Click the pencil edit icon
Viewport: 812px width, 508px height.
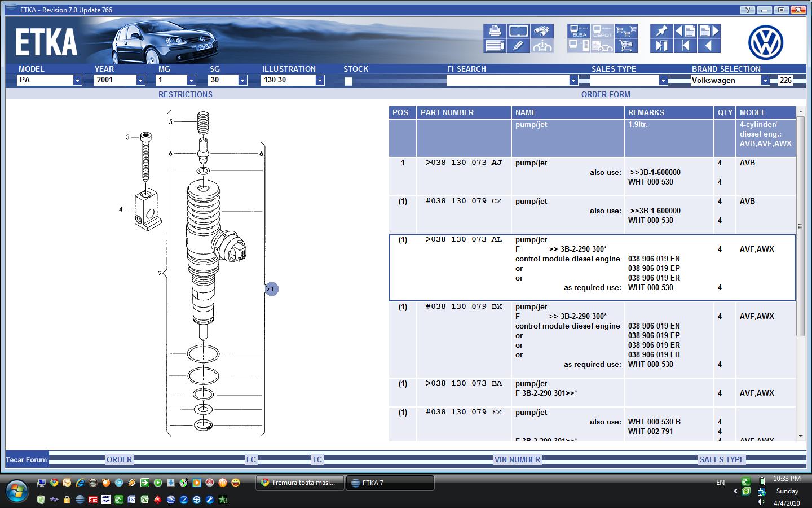click(519, 46)
